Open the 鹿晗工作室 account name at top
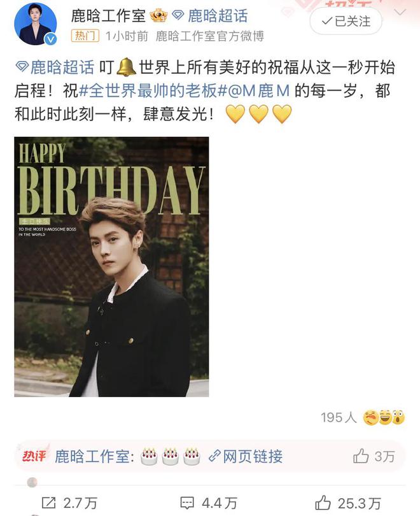This screenshot has width=420, height=516. pyautogui.click(x=108, y=16)
